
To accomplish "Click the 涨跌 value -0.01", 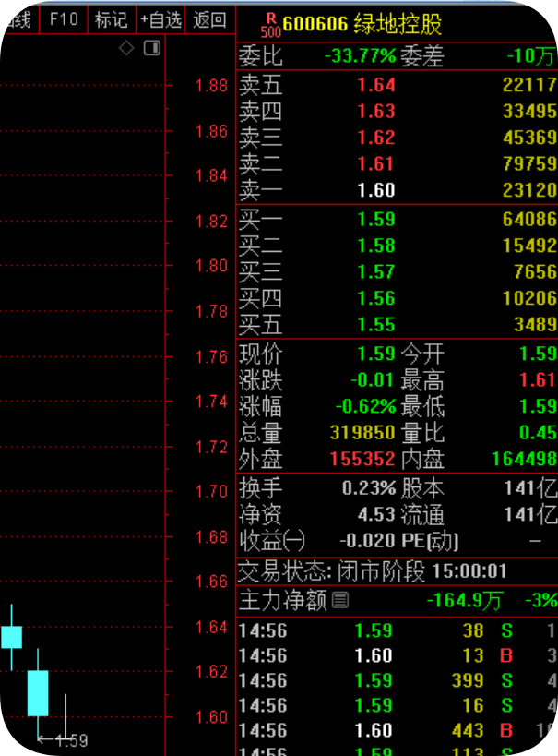I will (373, 380).
